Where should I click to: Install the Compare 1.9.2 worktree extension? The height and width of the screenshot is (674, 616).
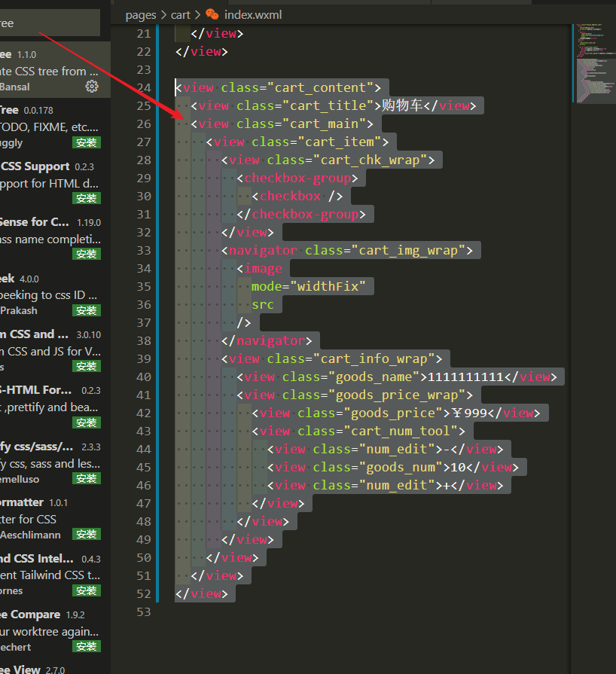tap(87, 646)
